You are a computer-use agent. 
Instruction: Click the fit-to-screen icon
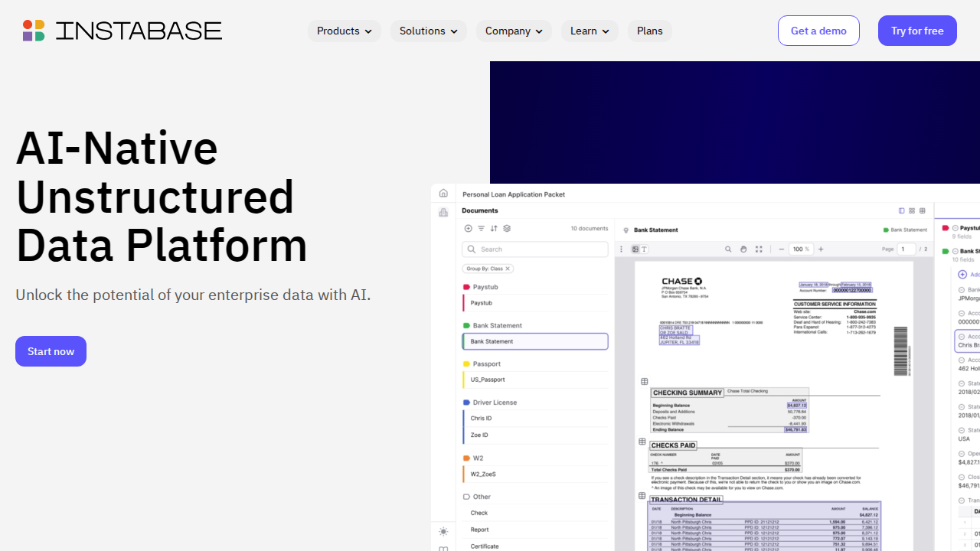tap(759, 249)
